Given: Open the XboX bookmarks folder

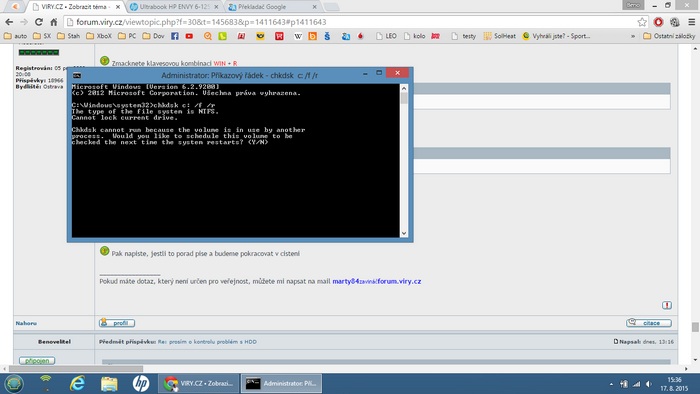Looking at the screenshot, I should (x=99, y=36).
